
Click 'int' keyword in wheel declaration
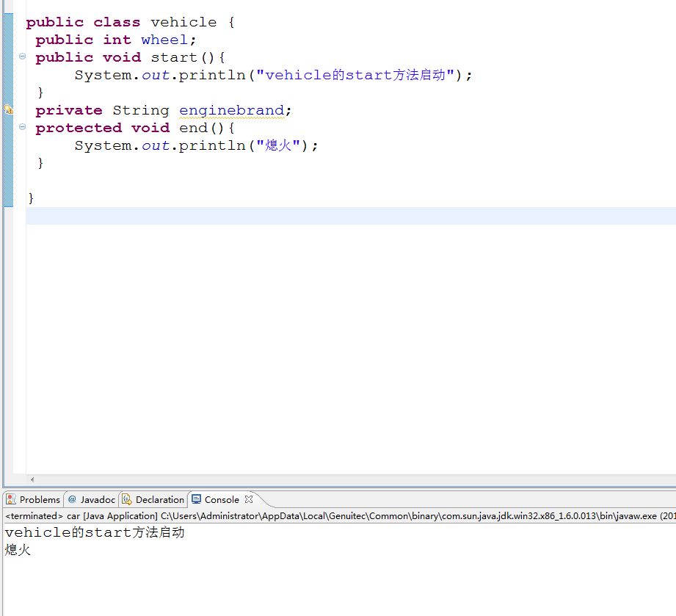(117, 40)
